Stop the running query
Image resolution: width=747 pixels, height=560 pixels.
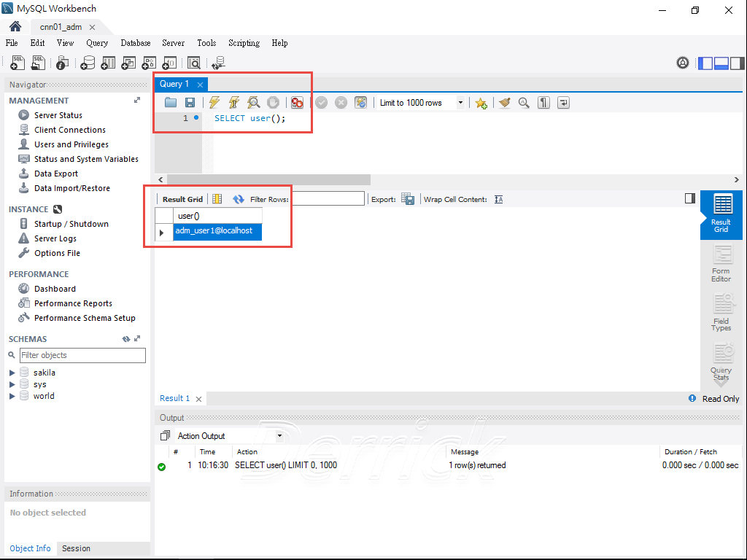273,102
